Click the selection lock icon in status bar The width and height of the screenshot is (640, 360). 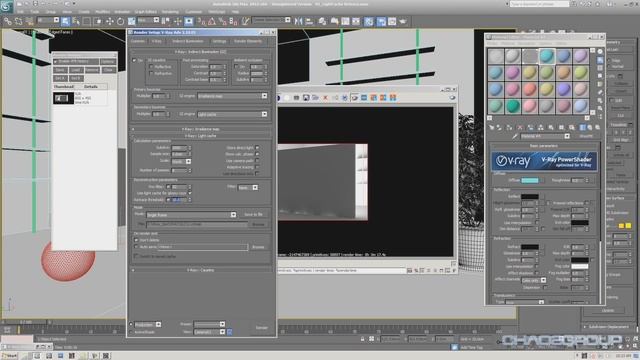(362, 339)
